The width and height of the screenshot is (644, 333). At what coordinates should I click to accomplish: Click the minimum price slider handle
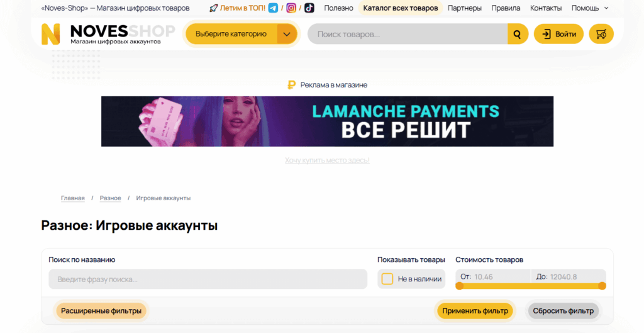click(x=460, y=286)
